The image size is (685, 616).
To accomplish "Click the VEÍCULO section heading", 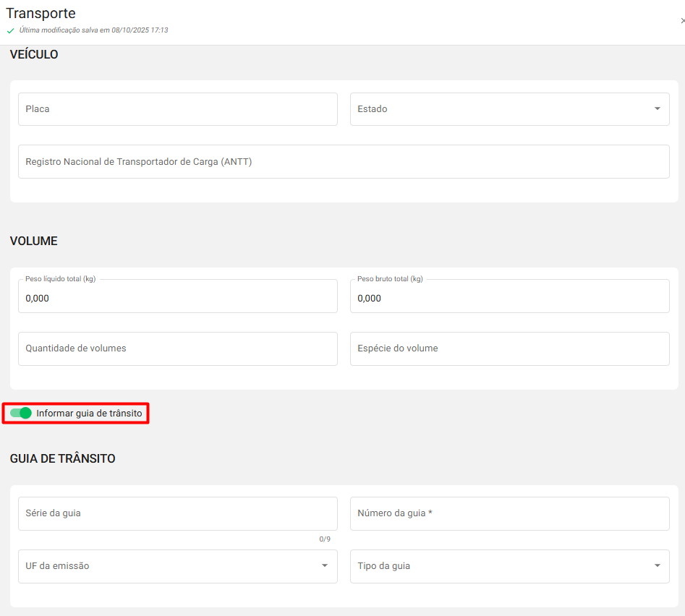I will click(34, 55).
